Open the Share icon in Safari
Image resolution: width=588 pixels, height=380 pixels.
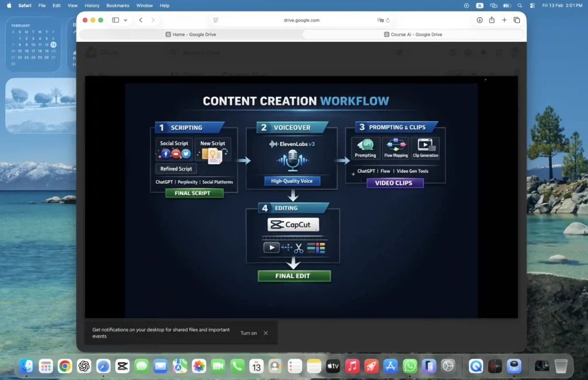[x=492, y=20]
